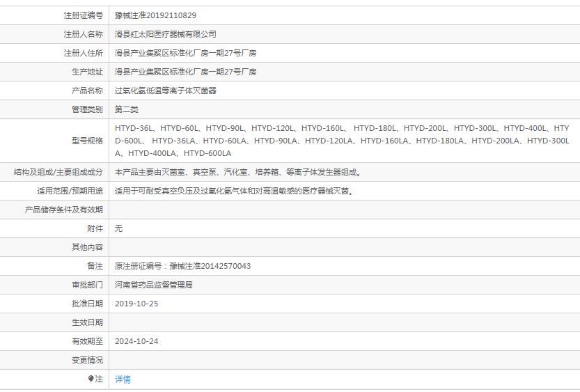Screen dimensions: 580x392
Task: Select product name 过氧化氢低温等离子体灭菌器
Action: (166, 91)
